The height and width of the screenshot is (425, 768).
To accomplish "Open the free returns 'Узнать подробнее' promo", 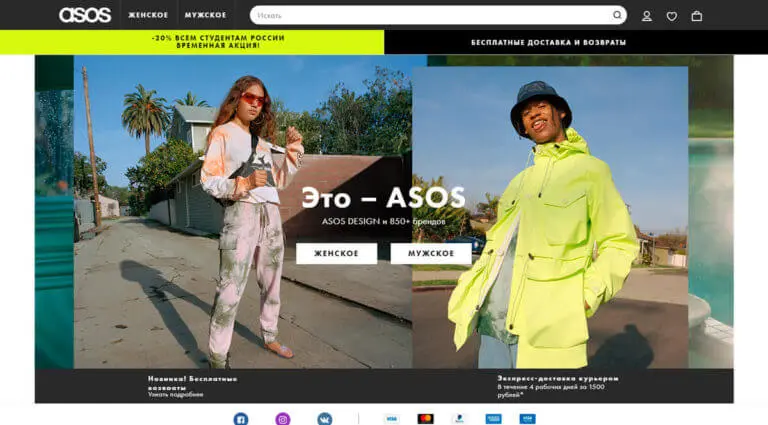I will 192,386.
